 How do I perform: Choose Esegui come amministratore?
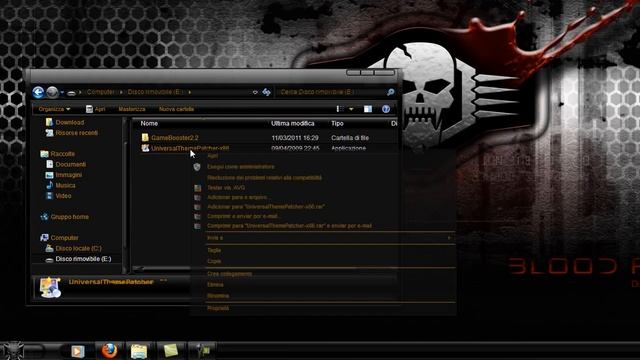click(241, 167)
